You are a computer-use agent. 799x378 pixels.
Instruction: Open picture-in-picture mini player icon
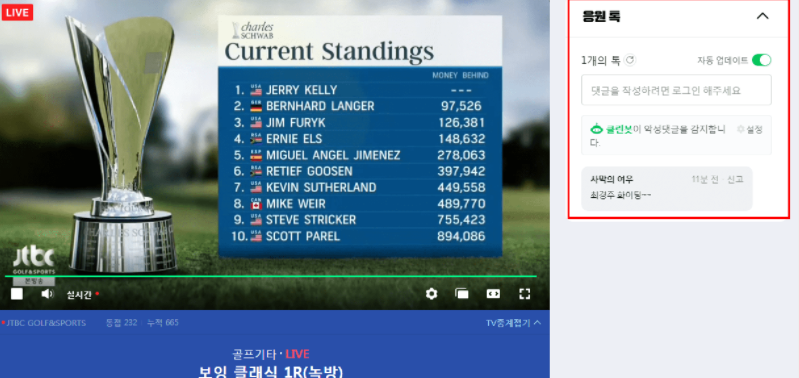coord(462,294)
